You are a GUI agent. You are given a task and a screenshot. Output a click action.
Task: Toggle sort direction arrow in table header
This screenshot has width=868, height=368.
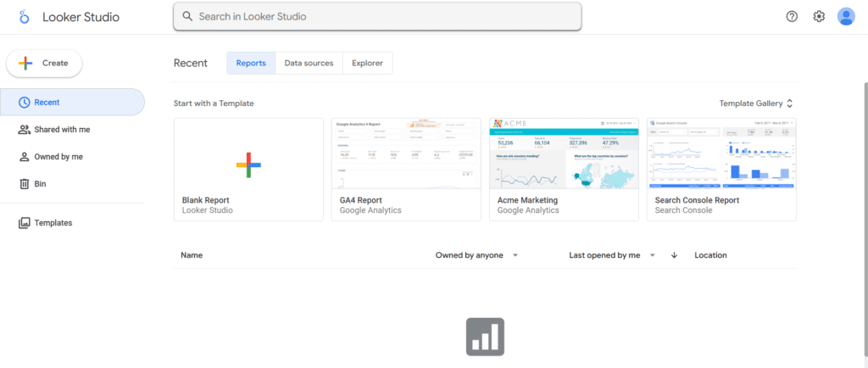[x=675, y=255]
